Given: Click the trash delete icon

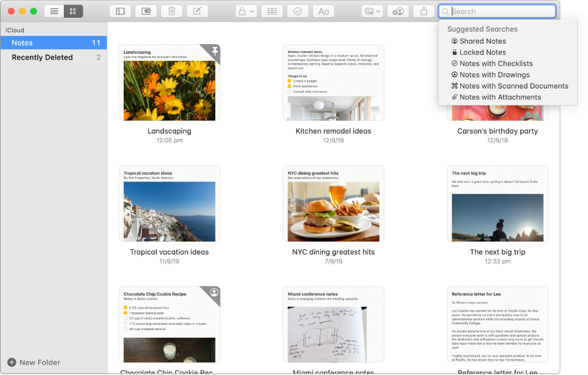Looking at the screenshot, I should [172, 11].
